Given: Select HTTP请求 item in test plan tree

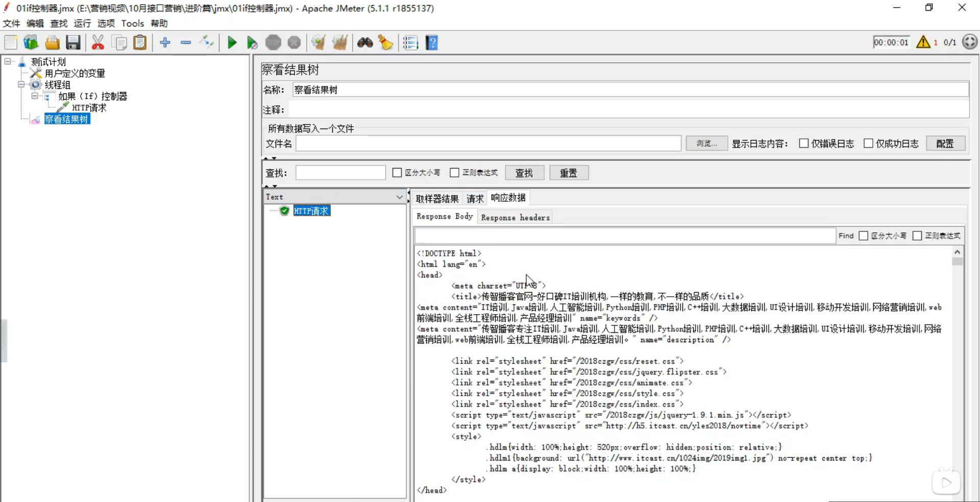Looking at the screenshot, I should [x=89, y=108].
